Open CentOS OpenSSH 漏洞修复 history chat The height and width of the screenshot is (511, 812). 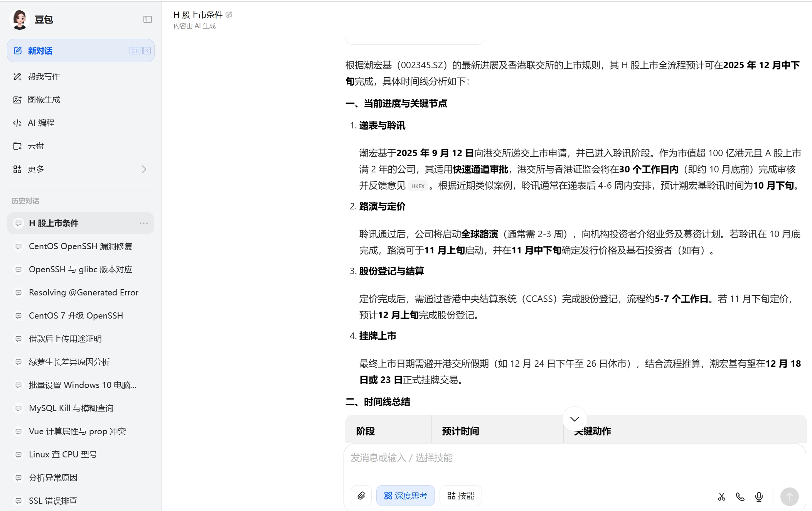pyautogui.click(x=81, y=246)
